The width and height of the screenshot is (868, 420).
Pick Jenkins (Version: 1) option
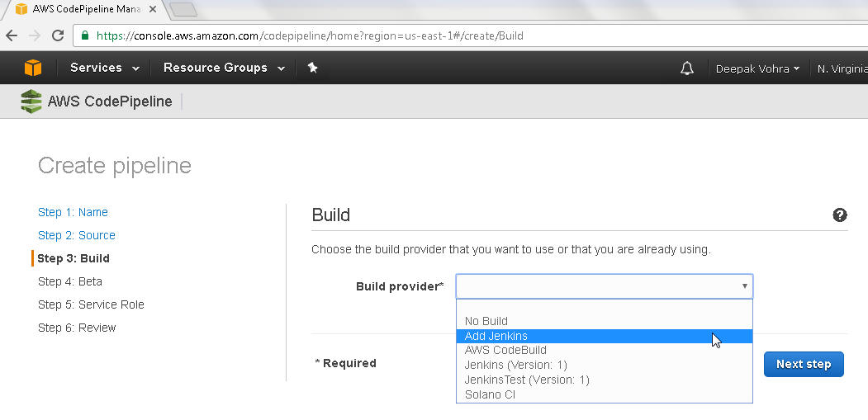(x=604, y=366)
